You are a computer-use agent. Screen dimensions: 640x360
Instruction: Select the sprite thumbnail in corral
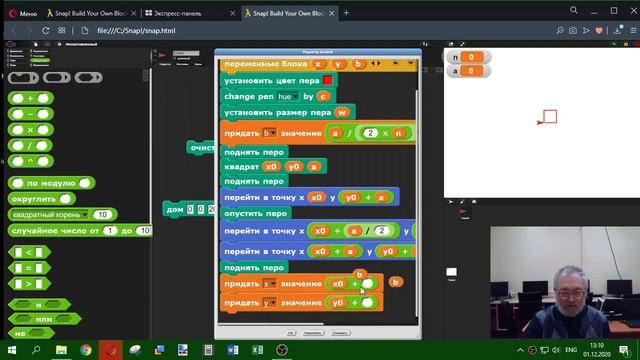tap(464, 213)
